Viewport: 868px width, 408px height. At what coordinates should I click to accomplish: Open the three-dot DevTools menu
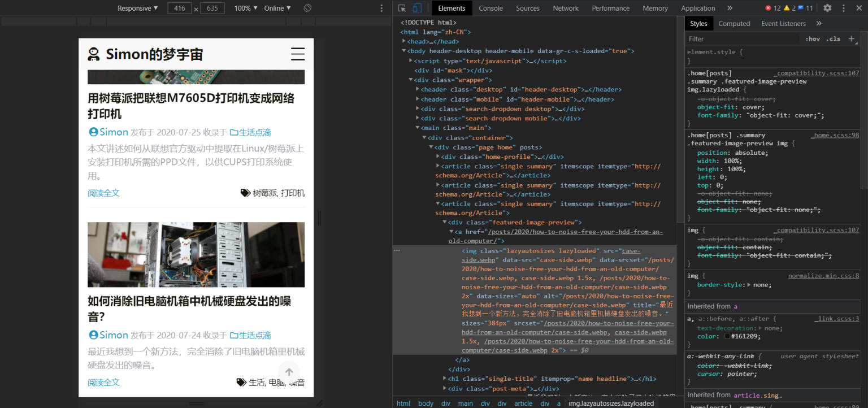point(844,8)
